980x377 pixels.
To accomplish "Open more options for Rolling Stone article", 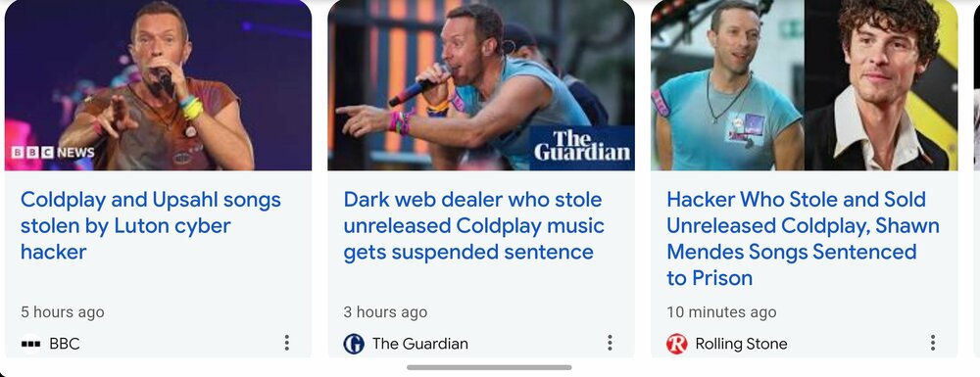I will click(x=933, y=343).
